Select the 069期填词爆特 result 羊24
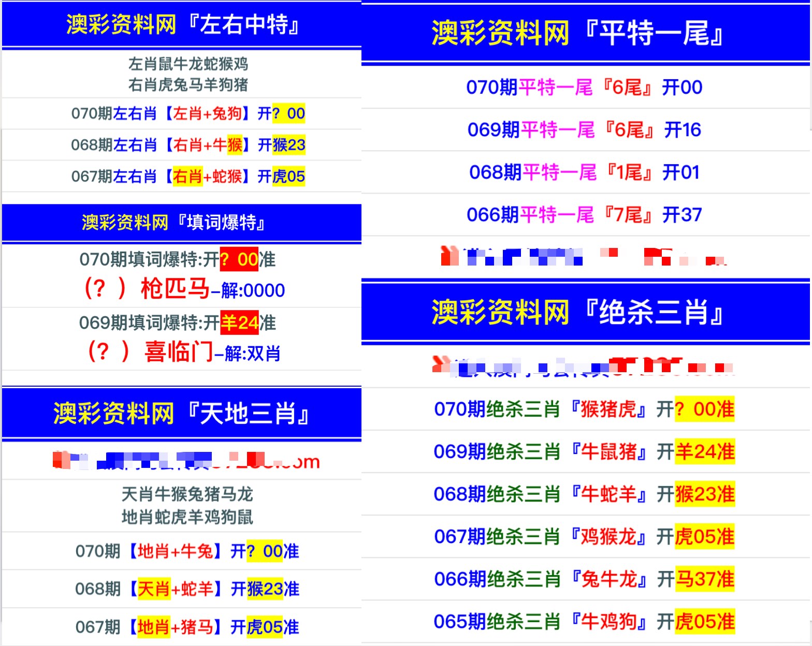812x646 pixels. 239,322
